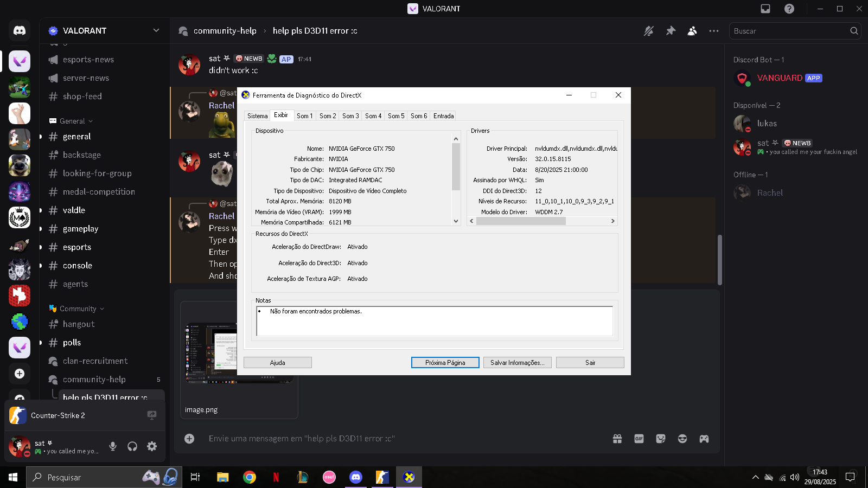Open the looking-for-group channel
This screenshot has height=488, width=868.
97,174
